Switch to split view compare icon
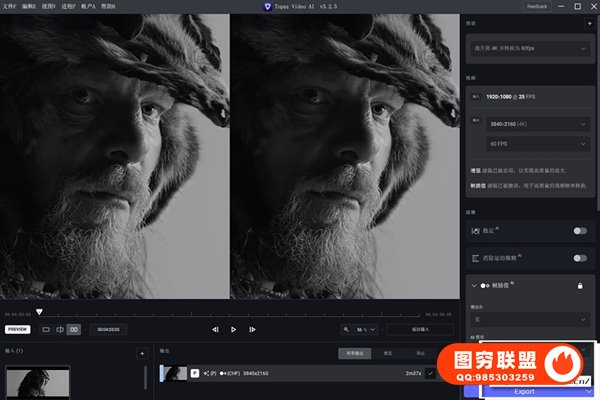This screenshot has width=600, height=400. pyautogui.click(x=60, y=329)
